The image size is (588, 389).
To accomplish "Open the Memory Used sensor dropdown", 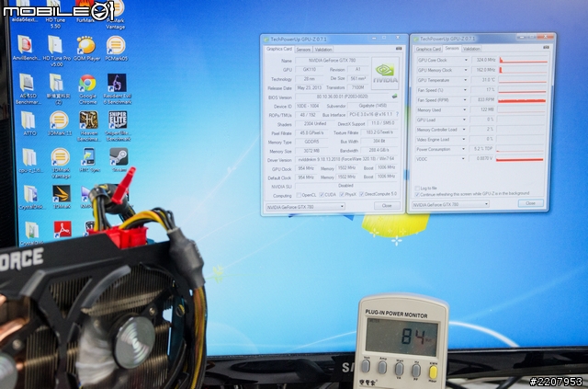I will tap(465, 110).
